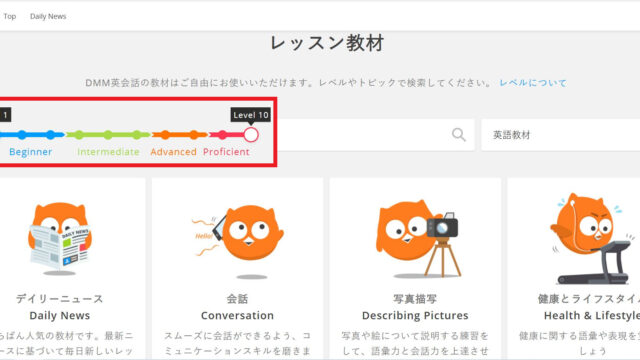Screen dimensions: 640x360
Task: Open the 英語教材 dropdown
Action: click(x=560, y=135)
